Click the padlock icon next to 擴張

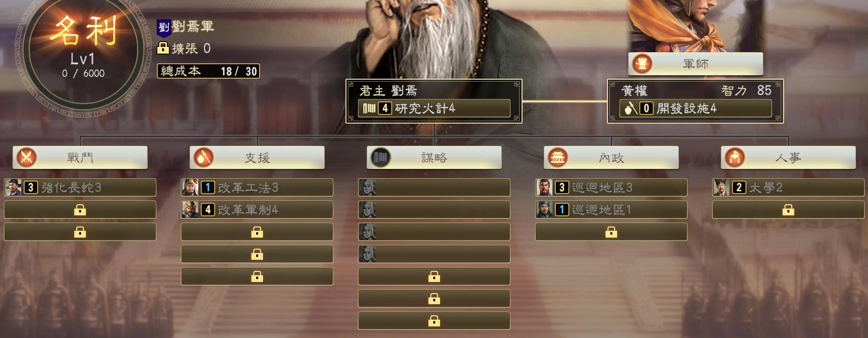coord(163,48)
